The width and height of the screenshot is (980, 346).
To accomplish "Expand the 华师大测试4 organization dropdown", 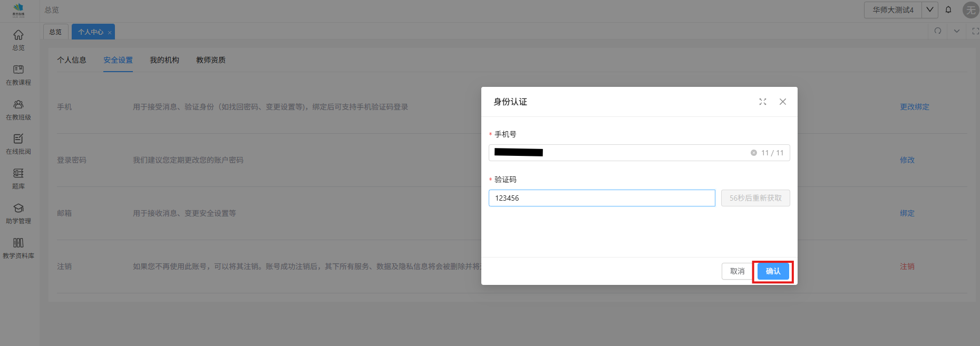I will [930, 10].
